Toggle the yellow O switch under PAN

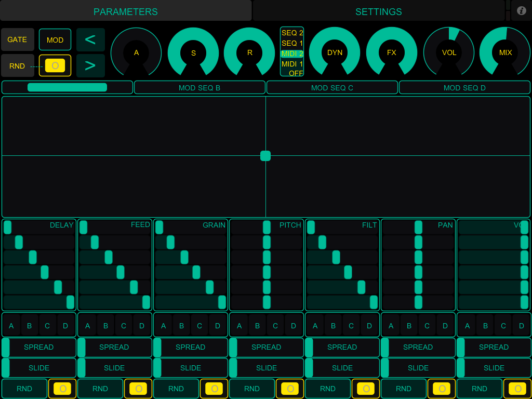point(442,389)
